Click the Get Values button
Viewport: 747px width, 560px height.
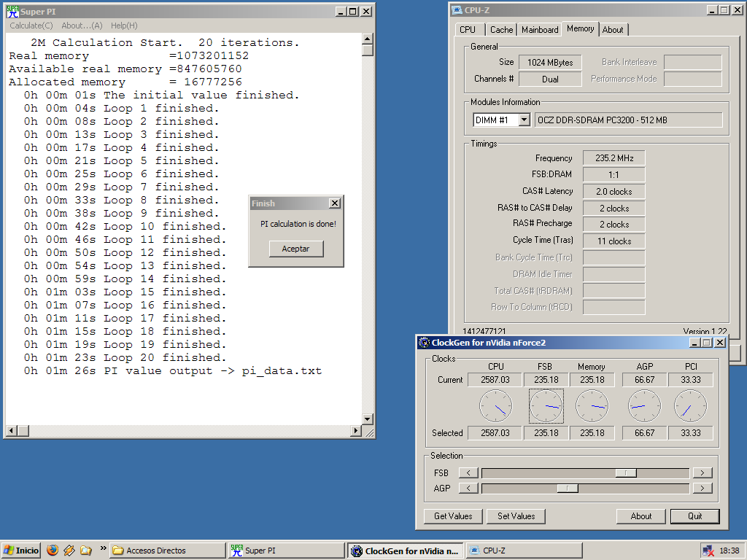[x=453, y=516]
